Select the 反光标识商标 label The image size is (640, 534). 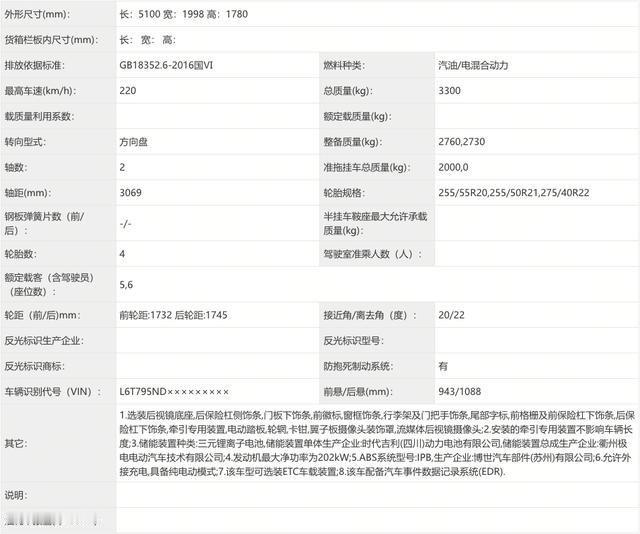coord(35,366)
